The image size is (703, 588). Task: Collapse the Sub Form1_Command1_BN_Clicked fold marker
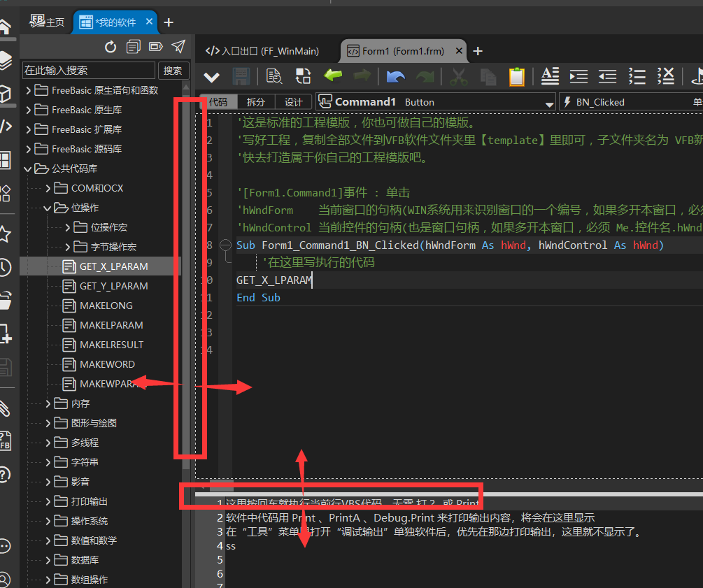pos(225,245)
